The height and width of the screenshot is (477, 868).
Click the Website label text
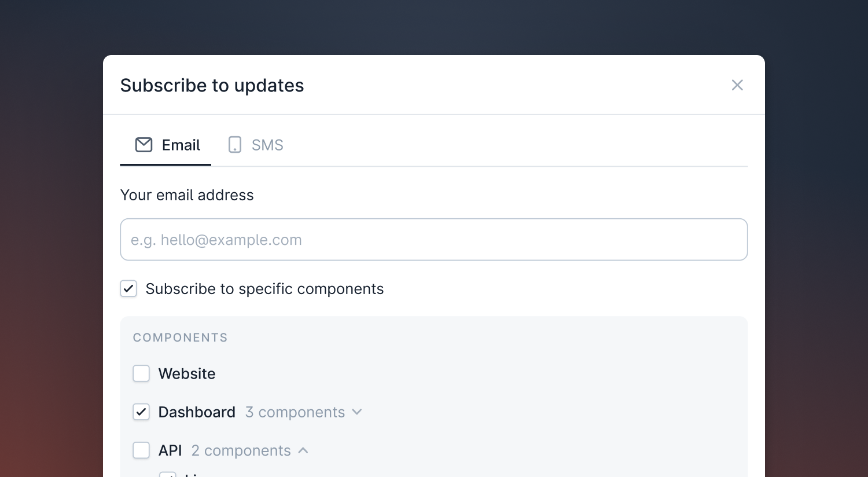pyautogui.click(x=186, y=374)
